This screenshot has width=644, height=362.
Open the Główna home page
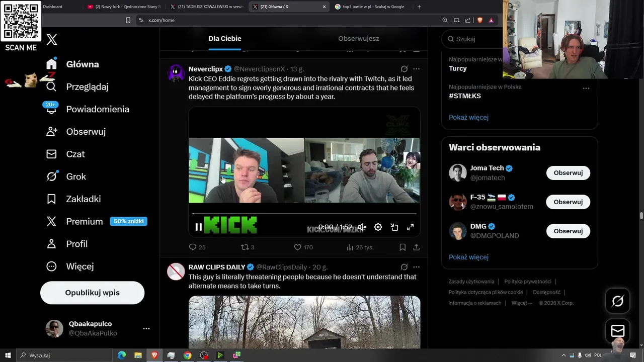pyautogui.click(x=72, y=64)
